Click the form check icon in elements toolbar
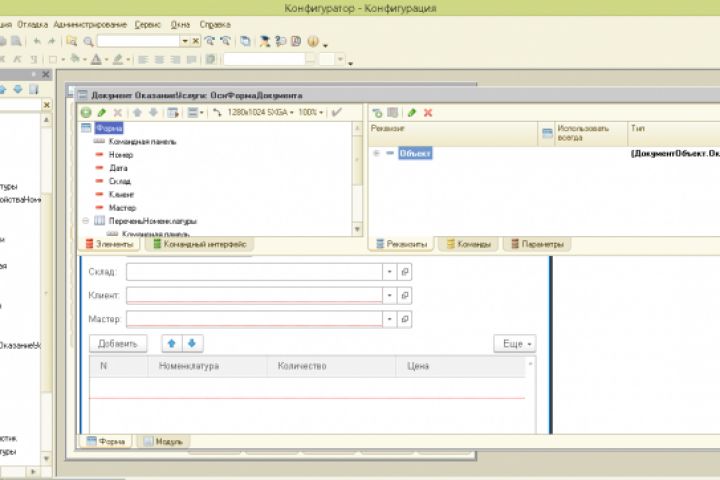This screenshot has width=720, height=480. tap(173, 113)
